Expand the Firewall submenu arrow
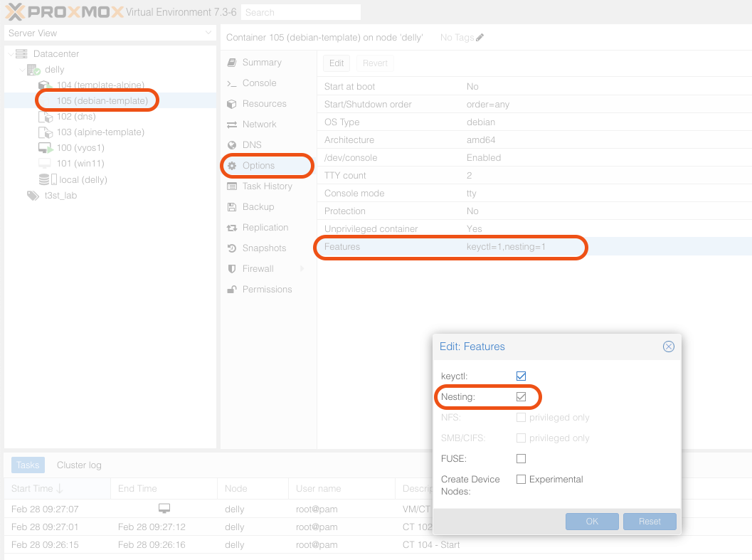The height and width of the screenshot is (560, 752). [302, 269]
